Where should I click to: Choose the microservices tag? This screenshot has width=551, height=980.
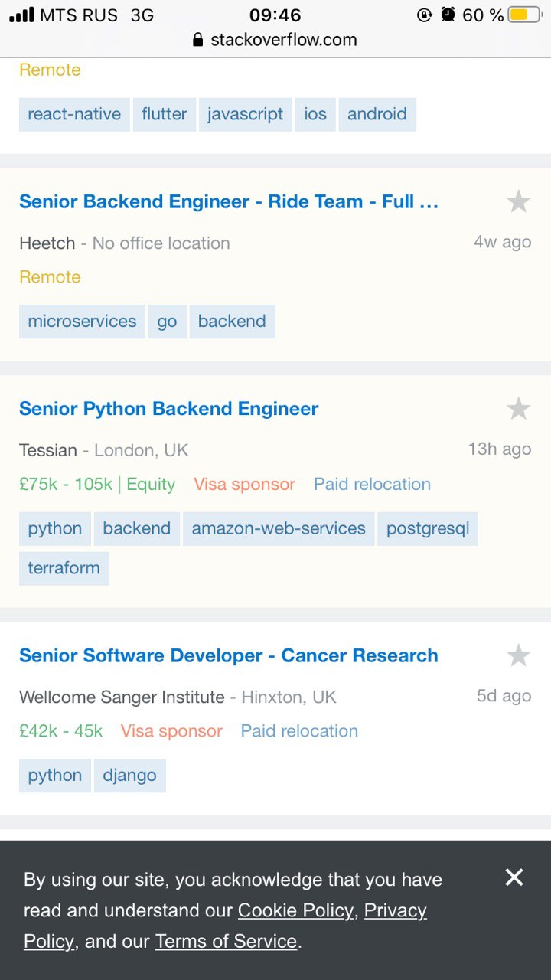pyautogui.click(x=82, y=322)
